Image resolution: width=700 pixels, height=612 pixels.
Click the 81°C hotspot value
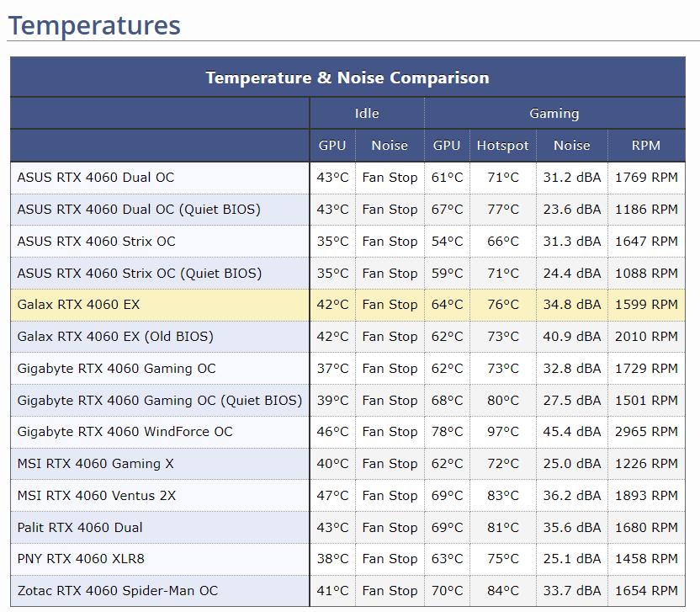click(503, 528)
